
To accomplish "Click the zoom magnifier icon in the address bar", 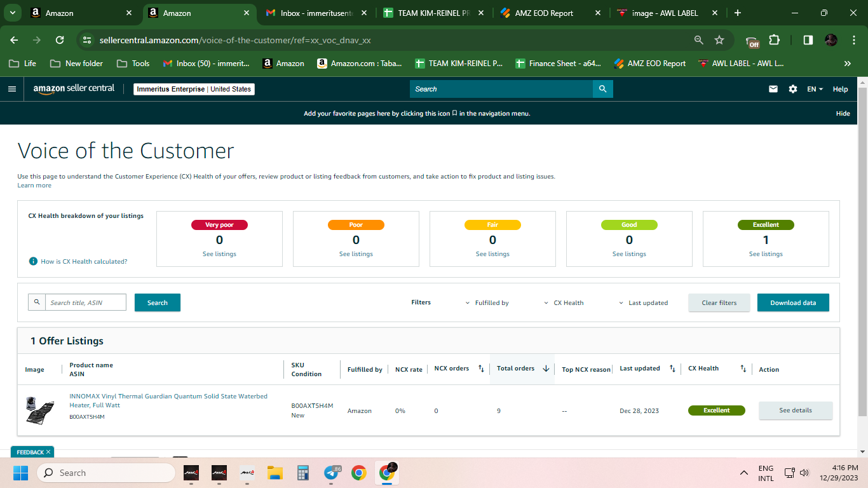I will [x=699, y=40].
